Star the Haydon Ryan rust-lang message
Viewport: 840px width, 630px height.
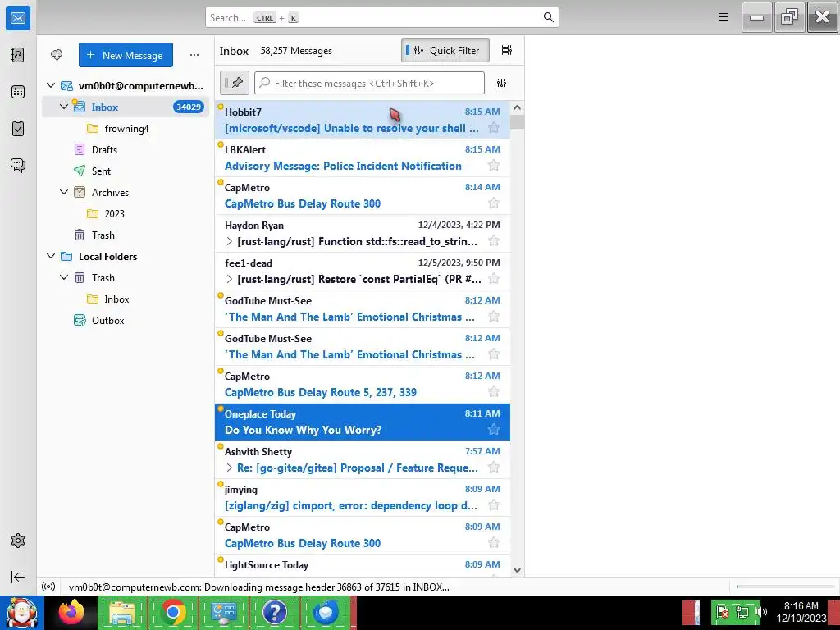point(494,241)
